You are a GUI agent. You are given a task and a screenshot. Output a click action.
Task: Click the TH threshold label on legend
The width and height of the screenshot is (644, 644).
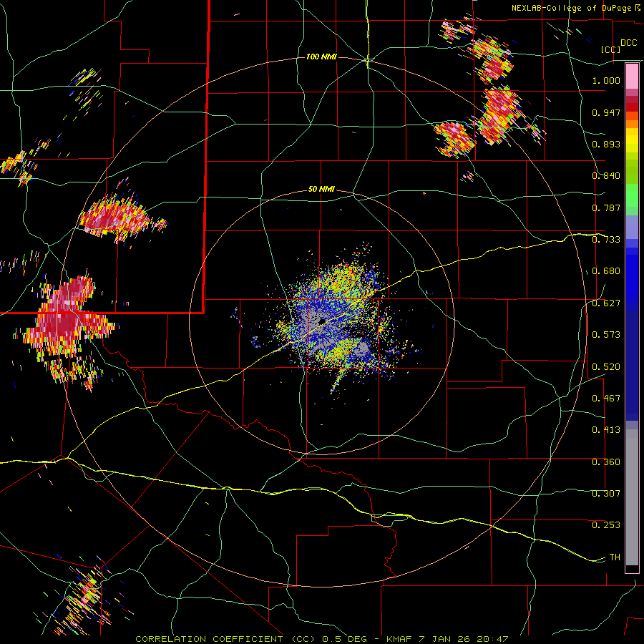click(615, 557)
